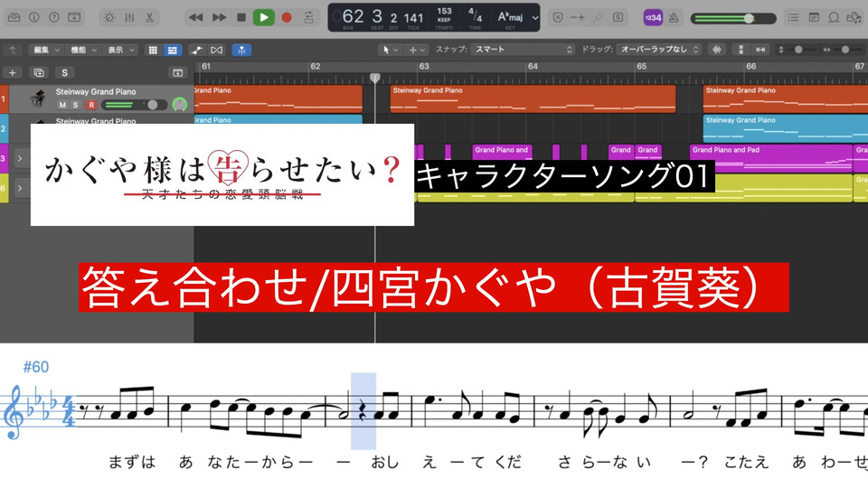Toggle automation curve button
This screenshot has width=868, height=488.
click(196, 50)
